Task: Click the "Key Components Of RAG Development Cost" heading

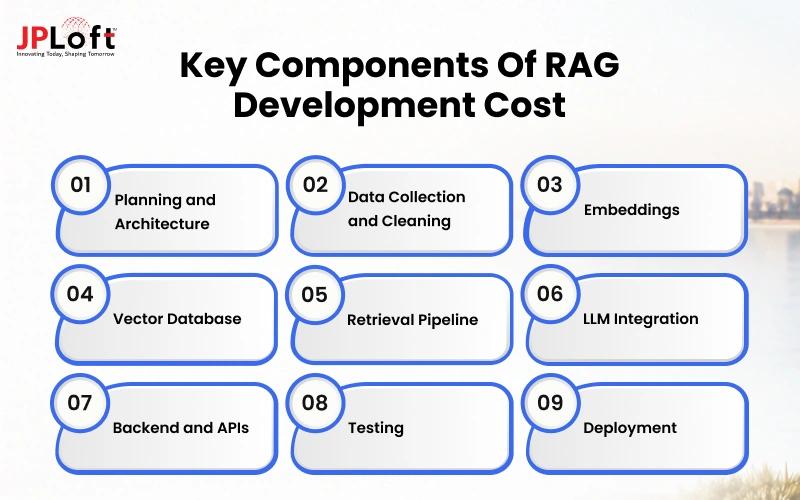Action: tap(399, 85)
